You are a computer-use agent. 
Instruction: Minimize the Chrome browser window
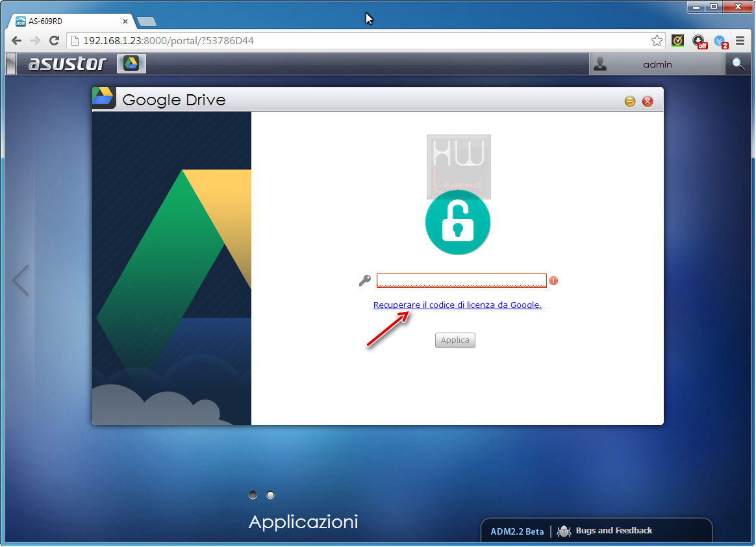click(696, 6)
